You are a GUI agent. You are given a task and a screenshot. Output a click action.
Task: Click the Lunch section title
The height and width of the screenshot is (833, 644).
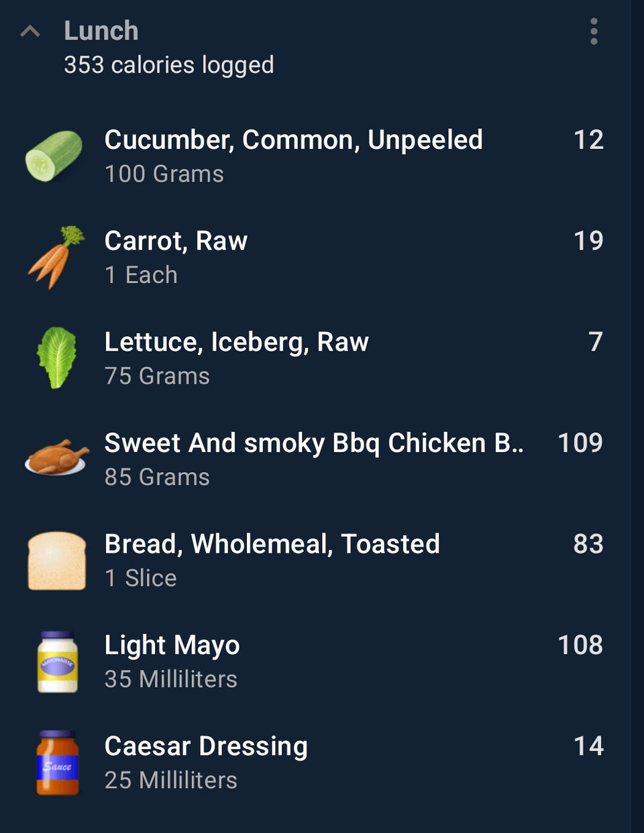tap(101, 31)
